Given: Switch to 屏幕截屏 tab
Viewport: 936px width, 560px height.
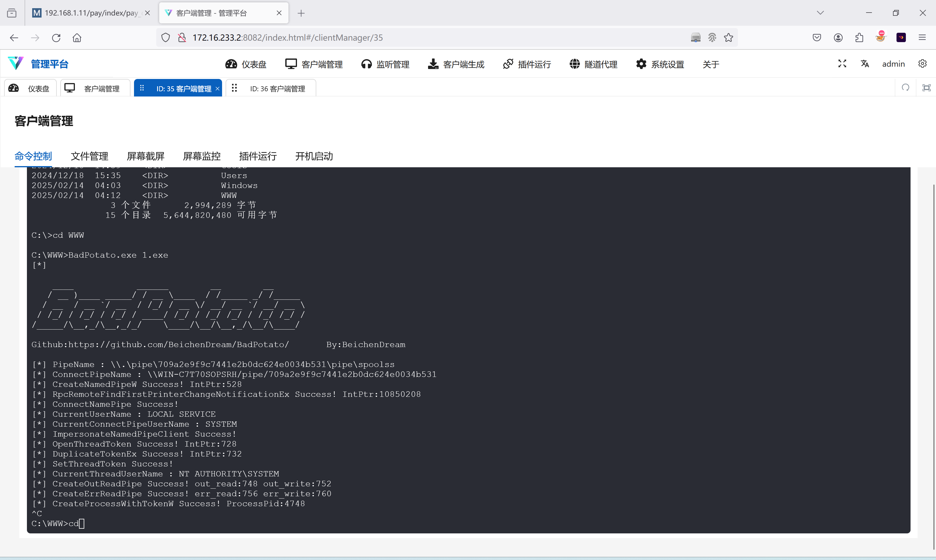Looking at the screenshot, I should pos(145,156).
